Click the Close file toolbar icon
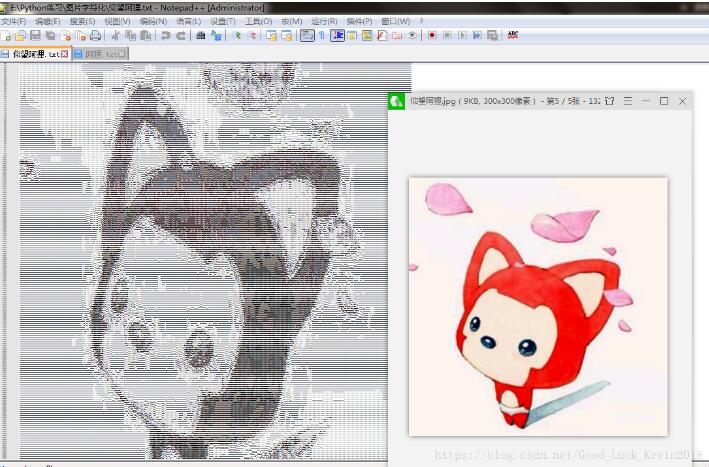The image size is (709, 467). coord(66,36)
